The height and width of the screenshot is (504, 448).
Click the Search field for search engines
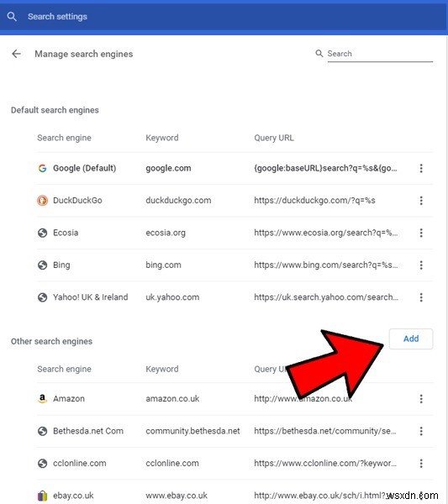coord(380,54)
